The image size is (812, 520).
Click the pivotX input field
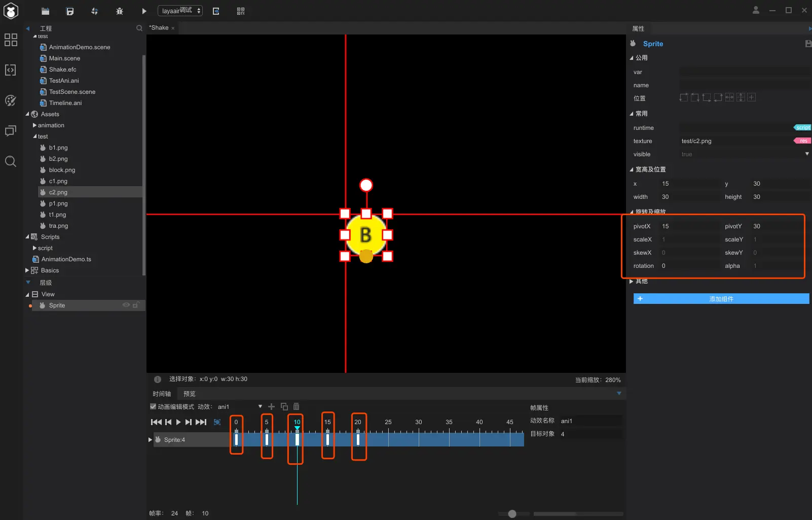pos(690,226)
